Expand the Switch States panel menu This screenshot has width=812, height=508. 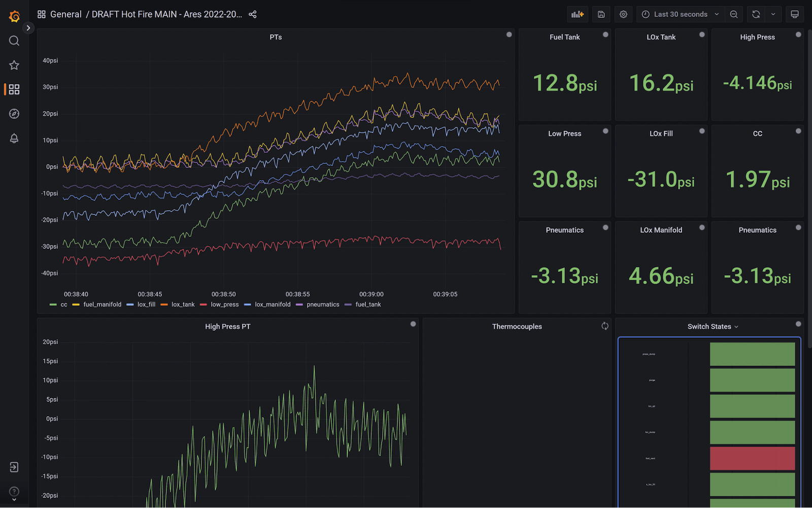coord(736,326)
